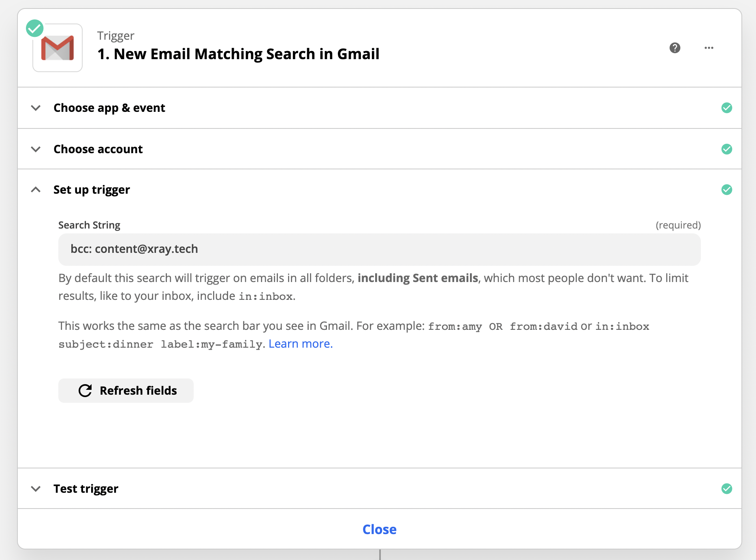
Task: Click the Choose app & event status checkmark
Action: pyautogui.click(x=726, y=108)
